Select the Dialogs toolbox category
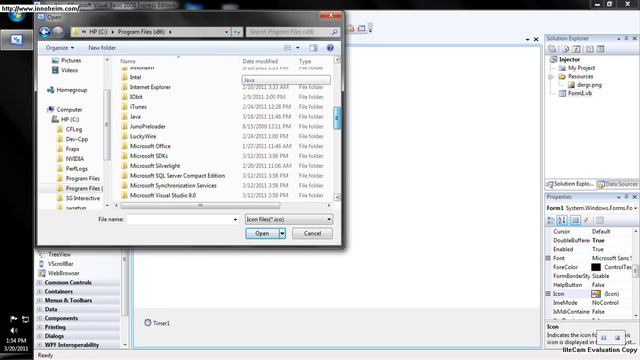 pyautogui.click(x=54, y=336)
